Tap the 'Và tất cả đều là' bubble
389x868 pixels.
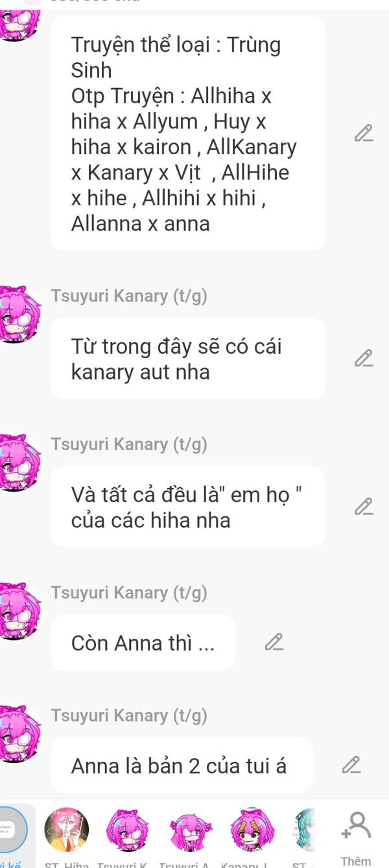tap(187, 507)
